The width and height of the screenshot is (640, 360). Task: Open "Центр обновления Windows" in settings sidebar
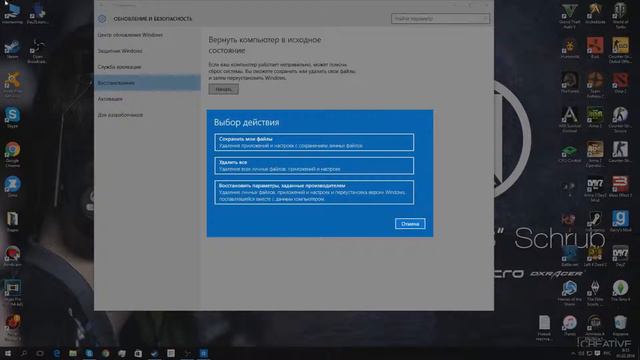[130, 35]
